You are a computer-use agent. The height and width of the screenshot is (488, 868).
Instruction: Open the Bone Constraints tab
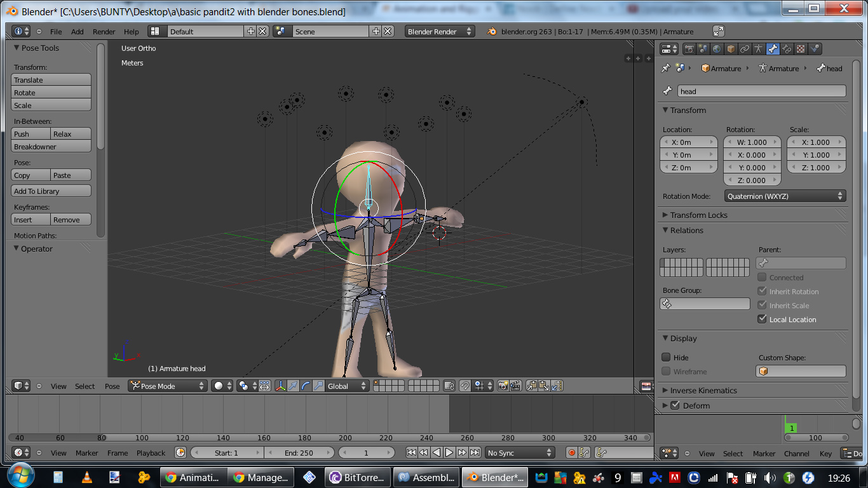coord(787,49)
